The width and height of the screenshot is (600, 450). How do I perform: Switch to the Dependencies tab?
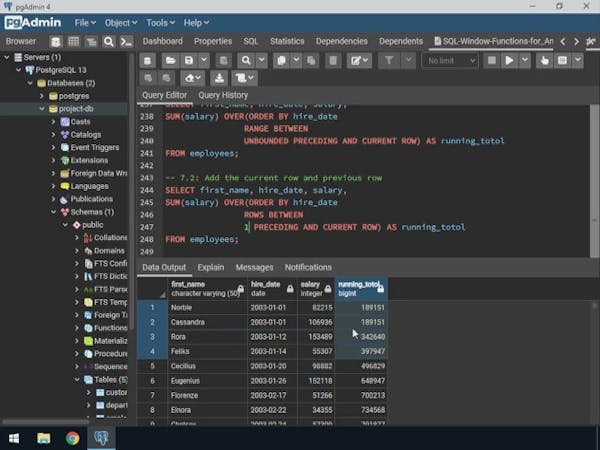point(341,41)
